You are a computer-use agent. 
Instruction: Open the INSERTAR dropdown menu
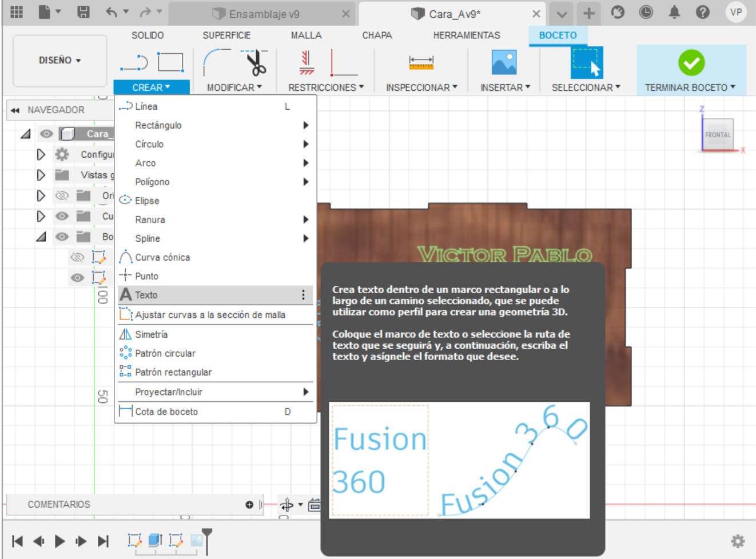(x=505, y=87)
